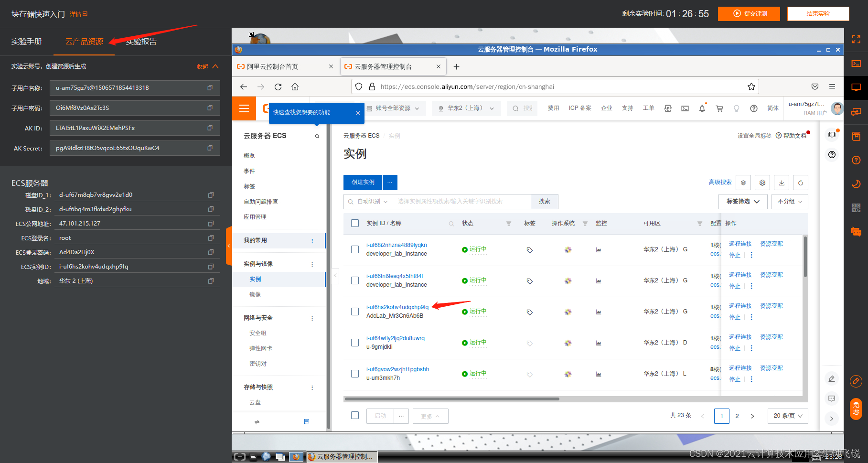The height and width of the screenshot is (463, 868).
Task: Click the 创建实例 button
Action: point(363,183)
